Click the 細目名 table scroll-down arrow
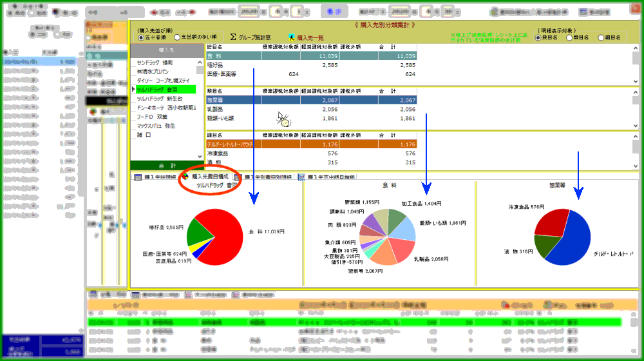The height and width of the screenshot is (361, 644). point(636,166)
